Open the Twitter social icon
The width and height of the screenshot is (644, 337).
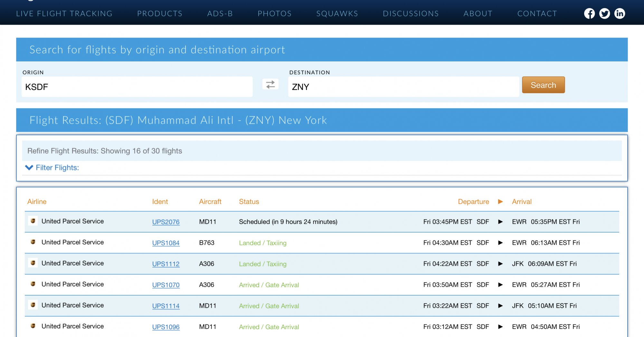pyautogui.click(x=604, y=14)
